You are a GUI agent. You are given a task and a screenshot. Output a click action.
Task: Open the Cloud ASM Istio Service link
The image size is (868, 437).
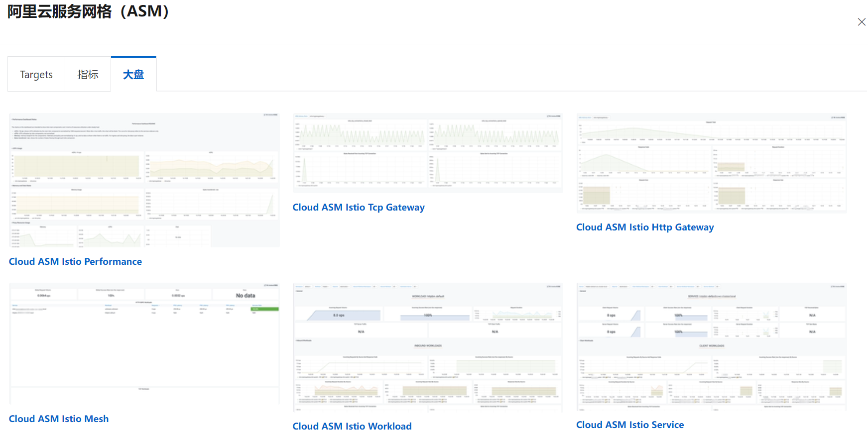pyautogui.click(x=630, y=425)
